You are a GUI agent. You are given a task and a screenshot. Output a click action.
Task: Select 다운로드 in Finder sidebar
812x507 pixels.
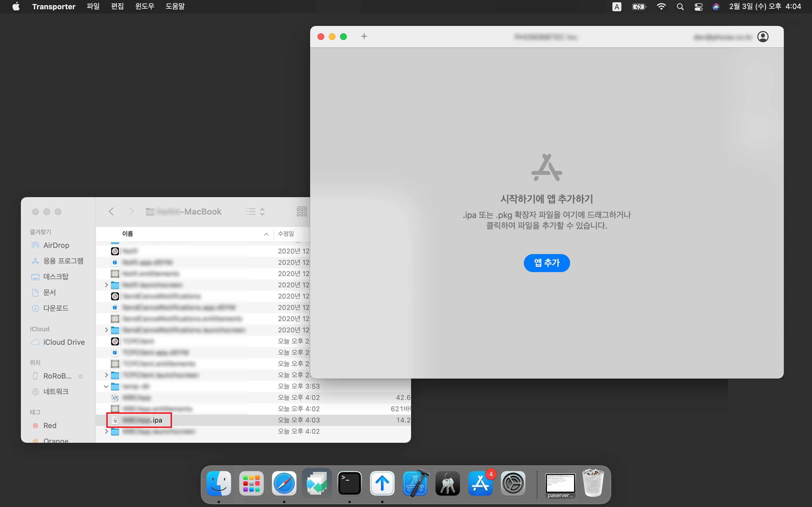pyautogui.click(x=56, y=308)
